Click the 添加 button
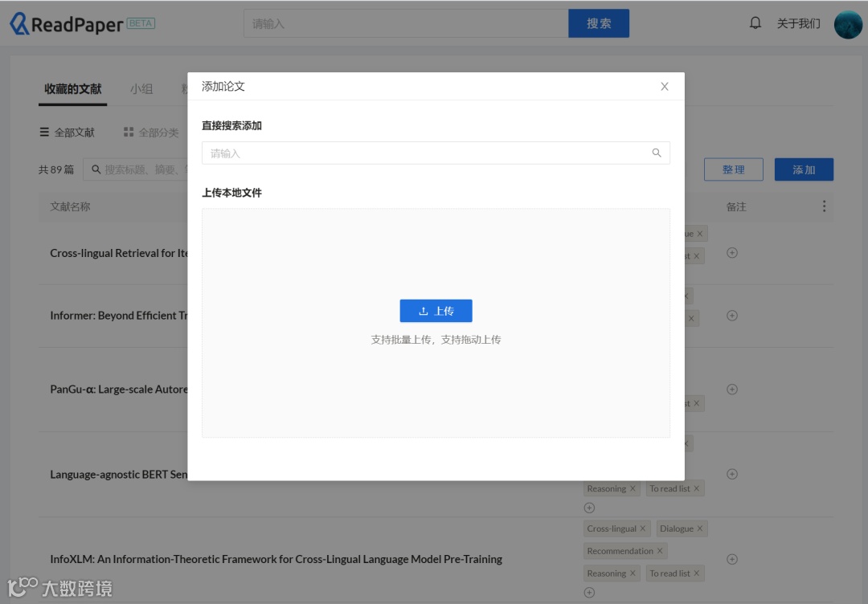This screenshot has height=604, width=868. (x=804, y=169)
